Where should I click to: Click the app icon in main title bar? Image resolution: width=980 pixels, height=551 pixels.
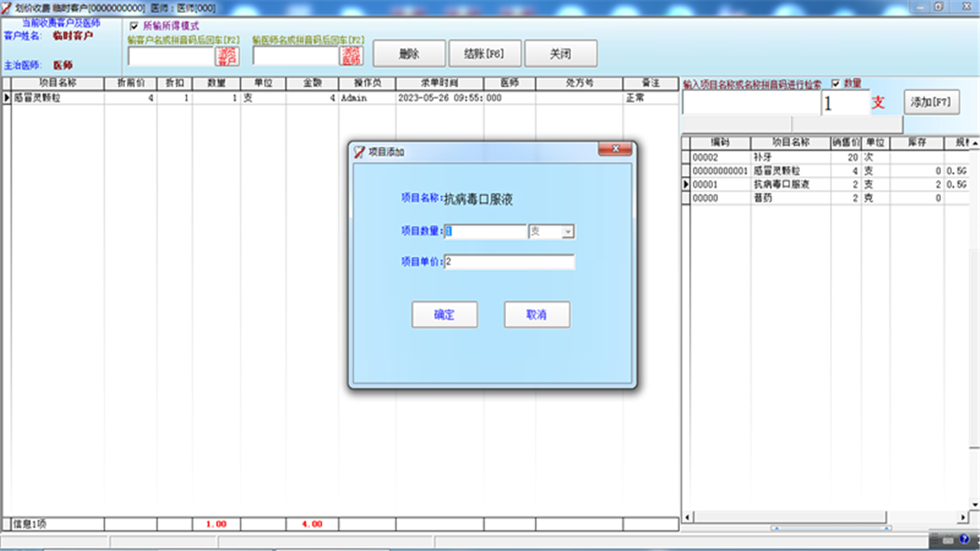7,8
